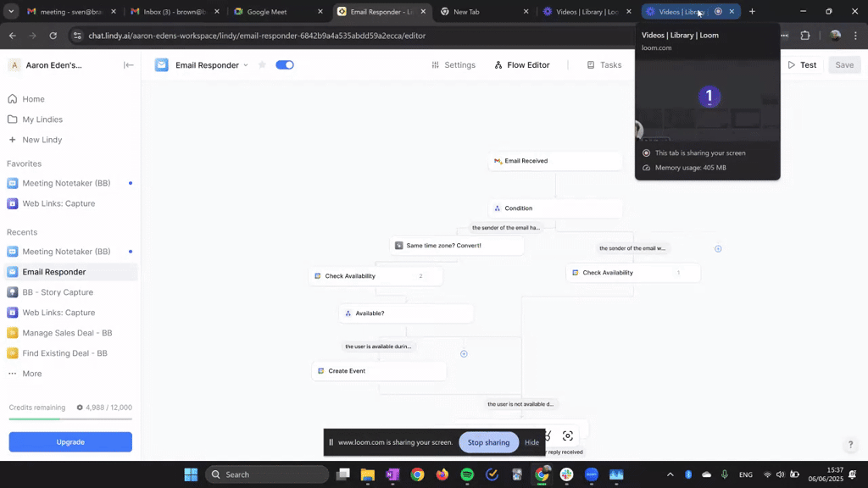Open the Chrome extensions puzzle icon
This screenshot has height=488, width=868.
click(805, 36)
